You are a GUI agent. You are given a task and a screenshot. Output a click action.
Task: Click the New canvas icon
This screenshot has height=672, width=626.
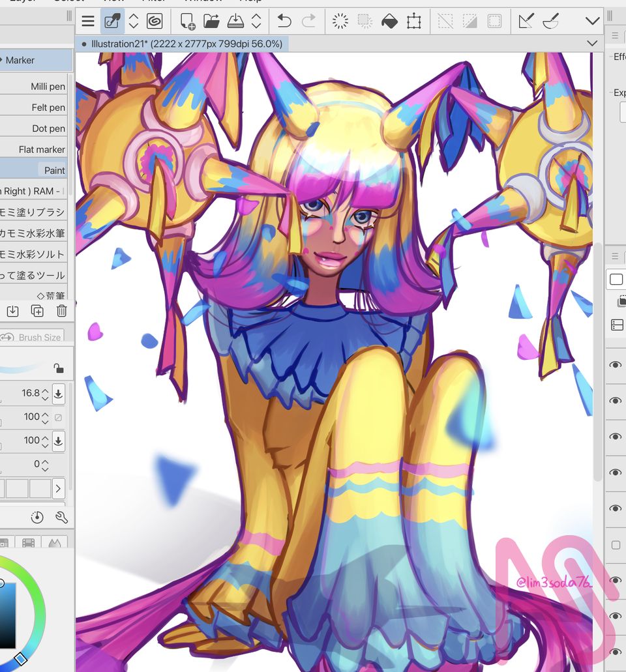[x=188, y=22]
